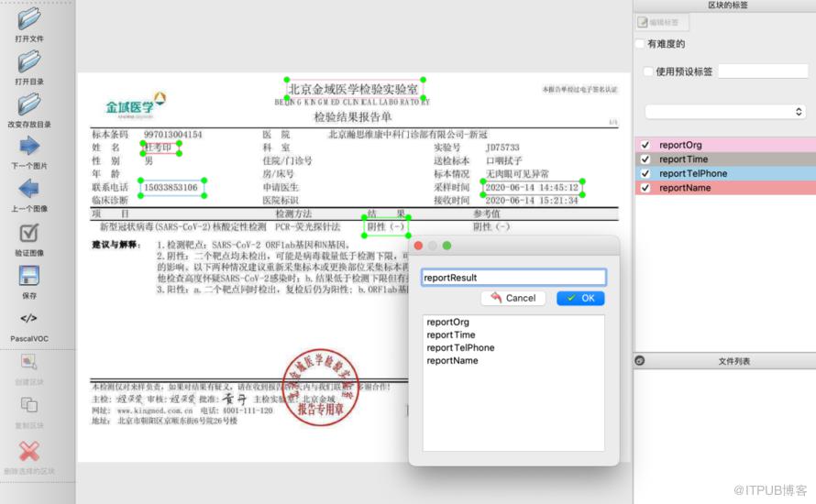Select the 阴性 (-) result bounding box

tap(386, 226)
